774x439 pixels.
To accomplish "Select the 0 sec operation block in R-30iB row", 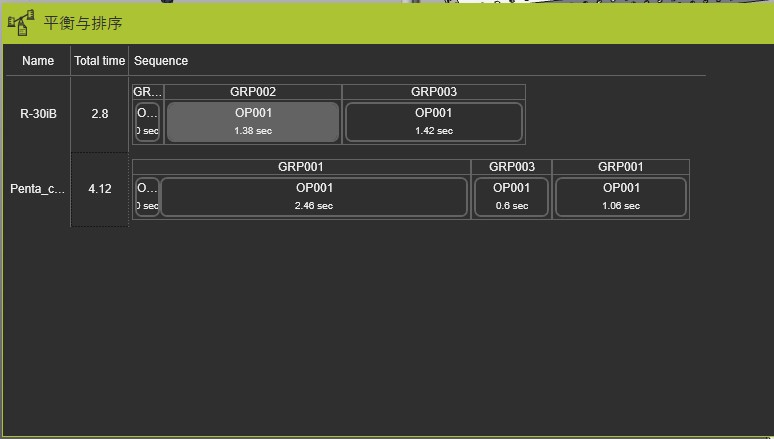I will pos(148,121).
